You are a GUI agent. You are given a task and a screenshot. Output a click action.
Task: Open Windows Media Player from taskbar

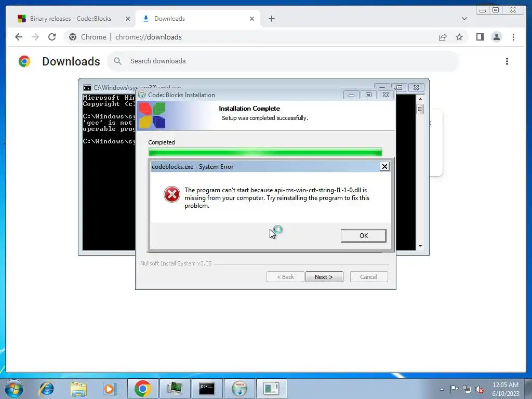[110, 389]
